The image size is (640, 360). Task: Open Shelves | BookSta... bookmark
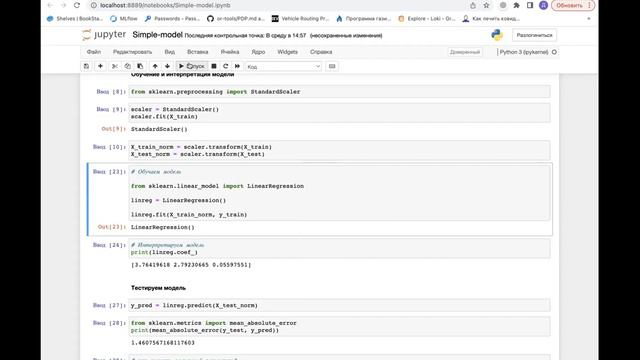[75, 19]
